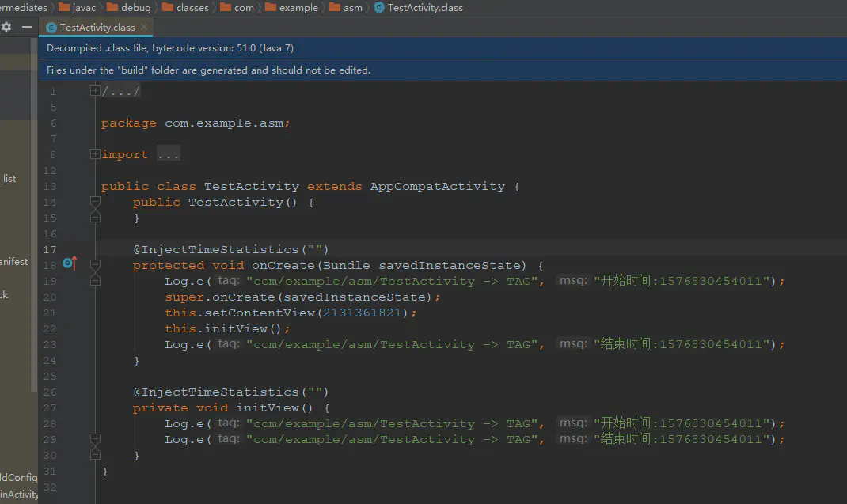Click the class file icon in the editor tab

pos(51,28)
